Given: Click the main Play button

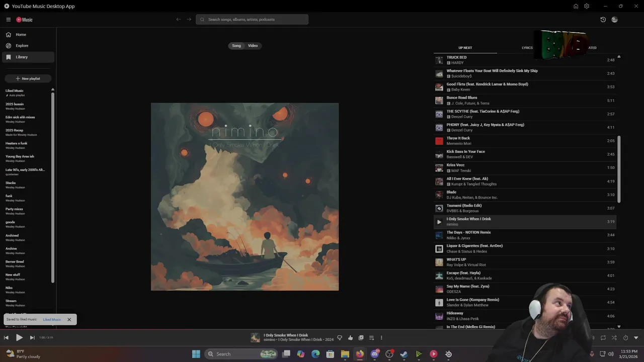Looking at the screenshot, I should click(x=19, y=338).
